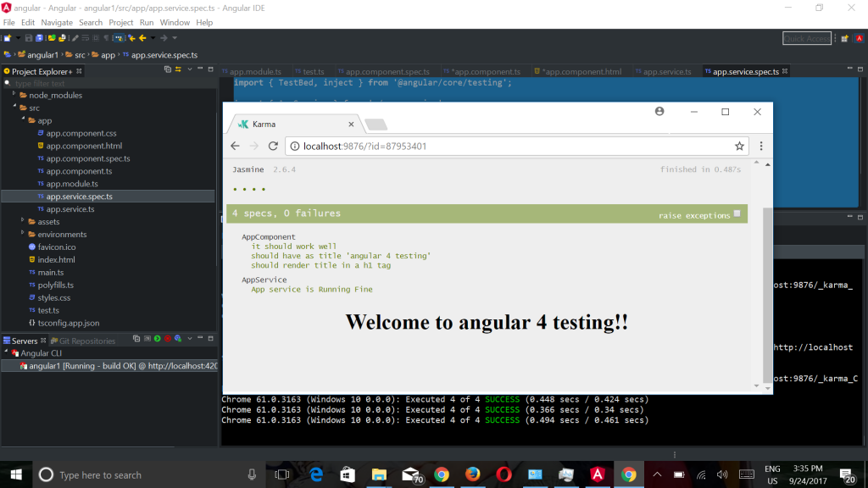Bookmark the Karma page with the star

click(739, 146)
